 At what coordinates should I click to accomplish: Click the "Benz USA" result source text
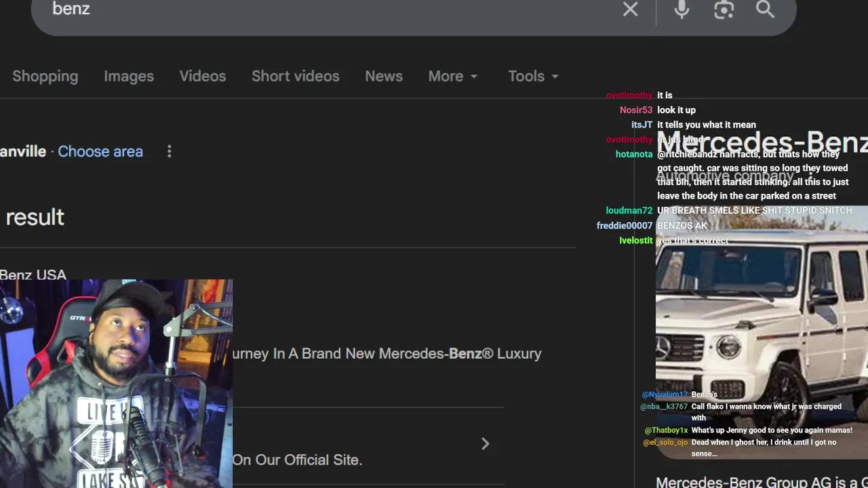pyautogui.click(x=33, y=274)
